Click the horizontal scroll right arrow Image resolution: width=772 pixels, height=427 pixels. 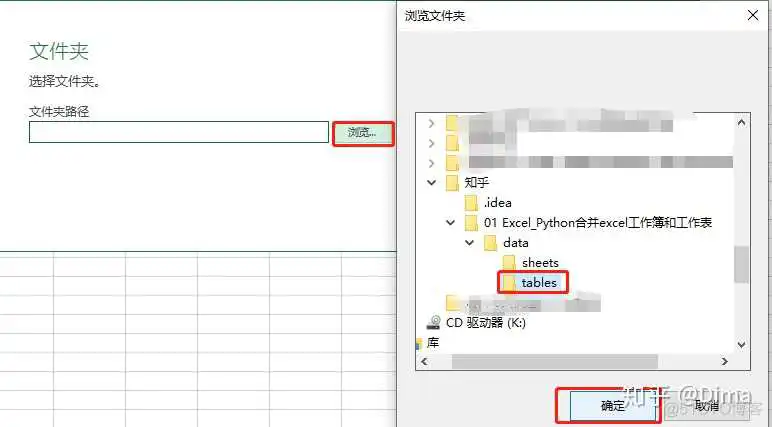[725, 361]
